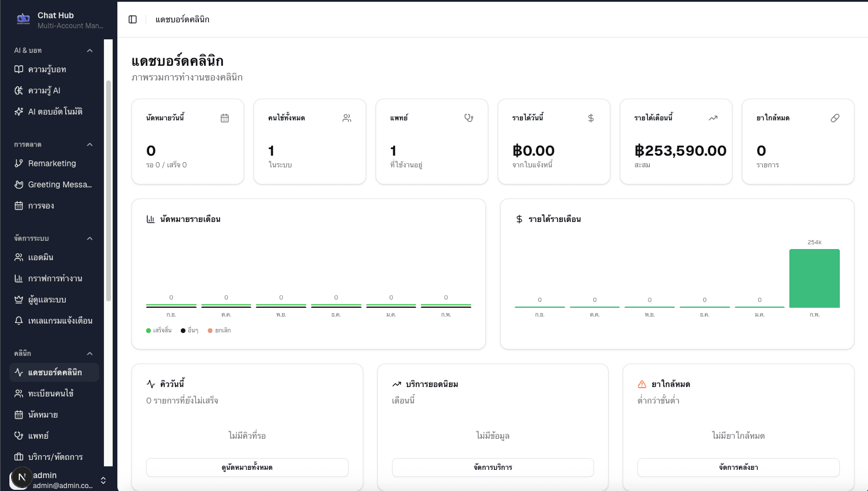Click the warning icon on ยาใกล้หมด panel
Viewport: 868px width, 491px height.
(640, 384)
